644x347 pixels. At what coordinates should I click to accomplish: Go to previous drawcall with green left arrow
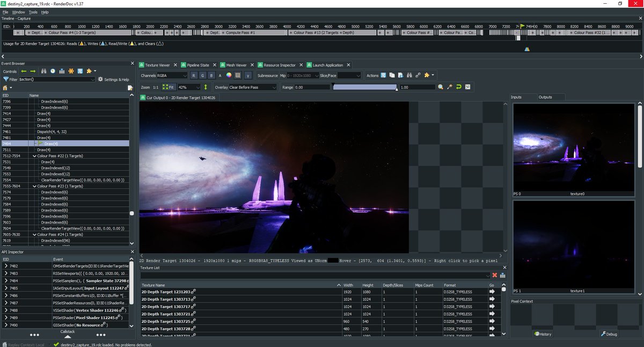(x=24, y=71)
